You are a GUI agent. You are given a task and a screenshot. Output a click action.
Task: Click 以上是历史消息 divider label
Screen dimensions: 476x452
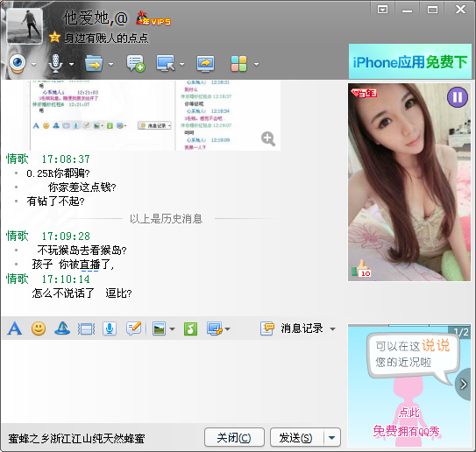[166, 218]
